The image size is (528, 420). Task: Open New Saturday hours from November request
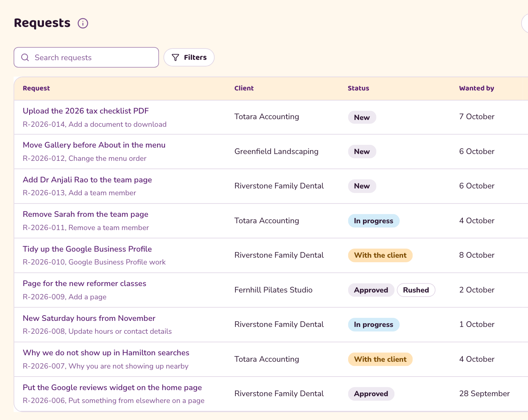click(89, 318)
